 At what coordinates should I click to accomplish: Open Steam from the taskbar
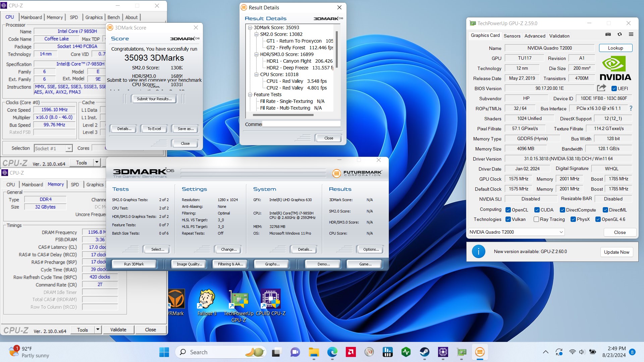pos(424,352)
